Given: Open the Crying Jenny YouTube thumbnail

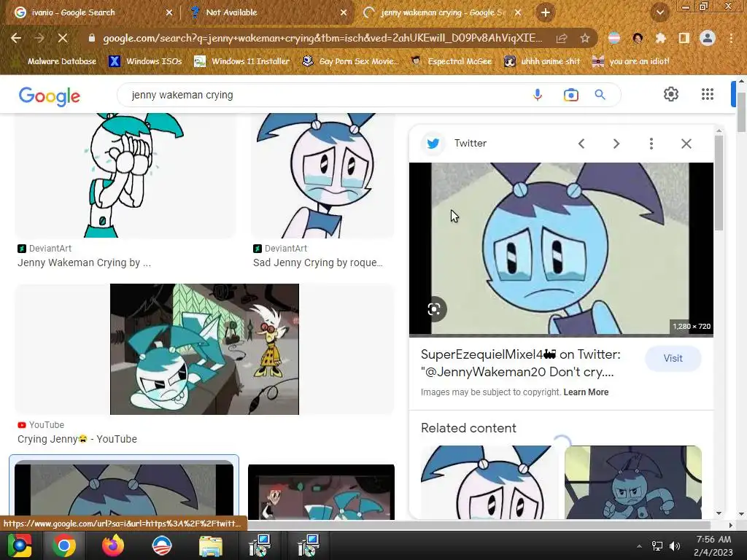Looking at the screenshot, I should click(204, 349).
